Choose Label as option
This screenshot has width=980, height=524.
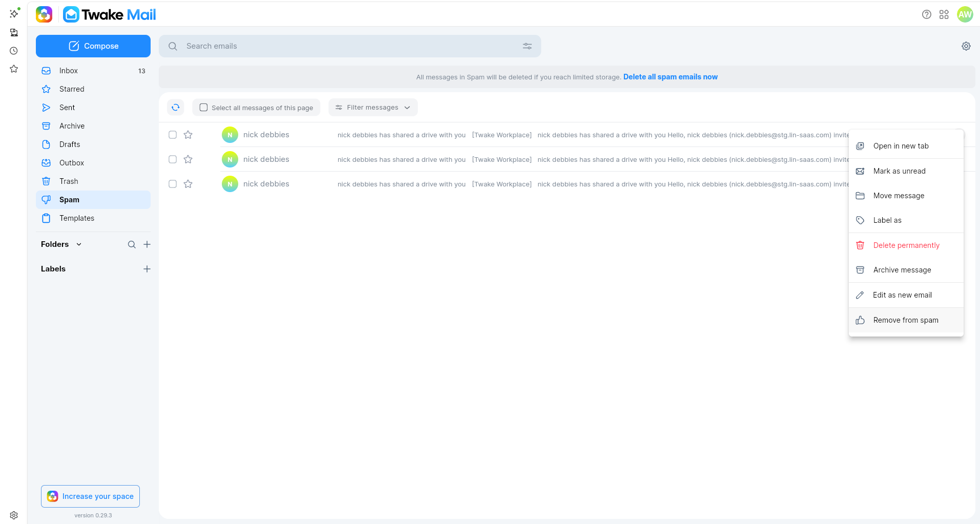coord(906,220)
